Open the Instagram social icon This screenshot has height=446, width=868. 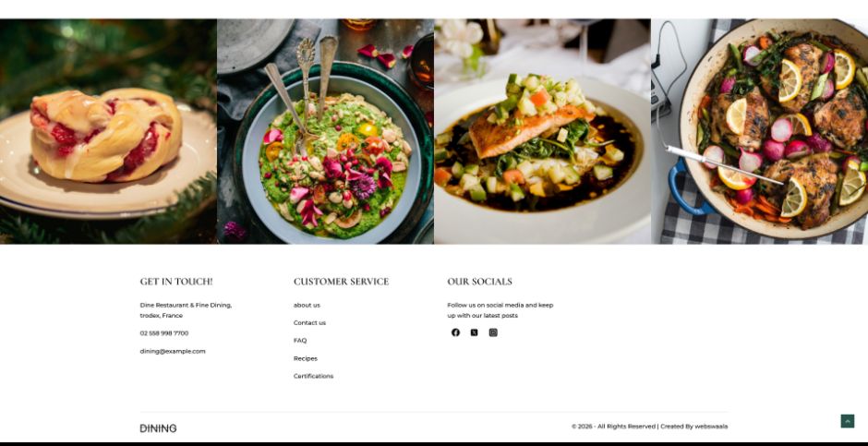click(493, 332)
